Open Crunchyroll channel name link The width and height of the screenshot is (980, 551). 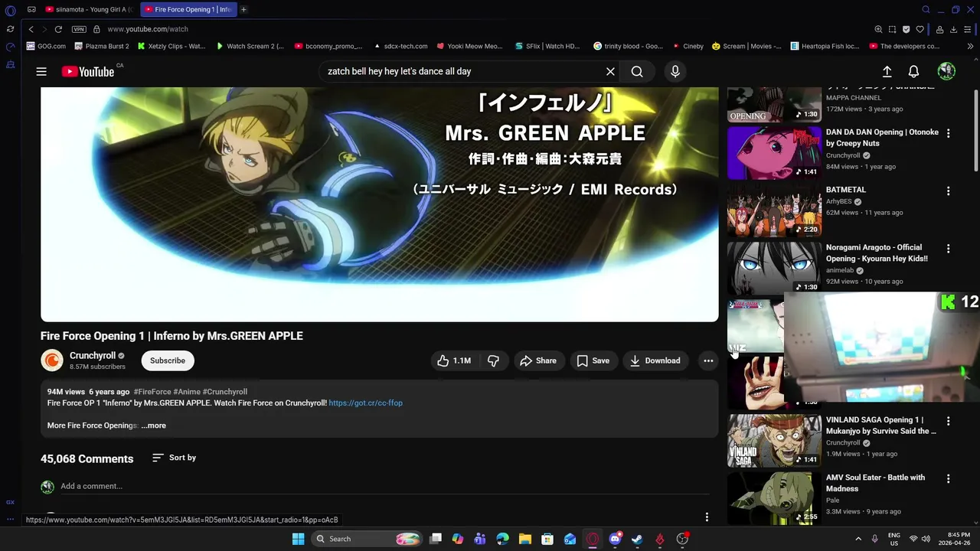93,355
